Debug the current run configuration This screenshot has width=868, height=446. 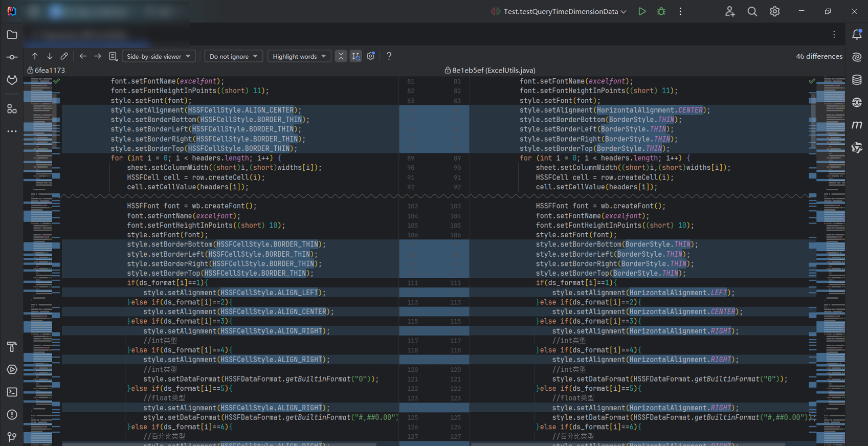point(661,11)
